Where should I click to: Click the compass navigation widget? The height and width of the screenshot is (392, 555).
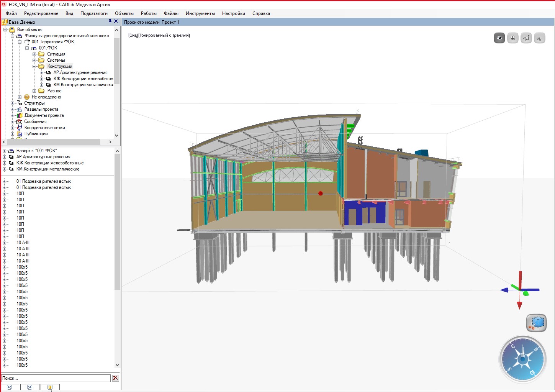coord(522,359)
